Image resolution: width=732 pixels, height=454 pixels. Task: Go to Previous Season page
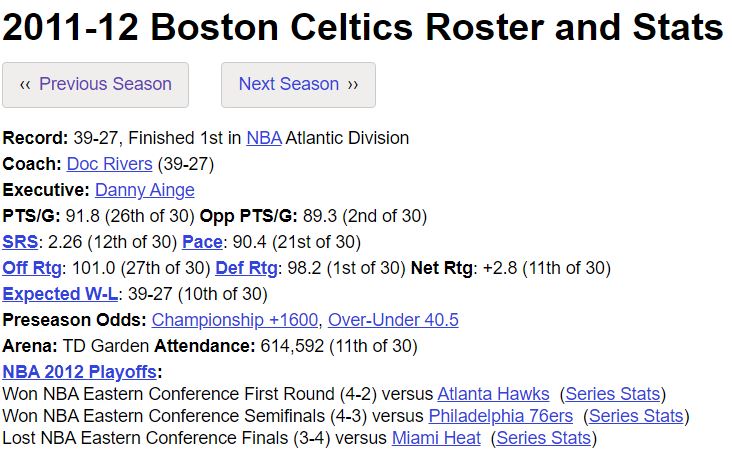pyautogui.click(x=95, y=85)
